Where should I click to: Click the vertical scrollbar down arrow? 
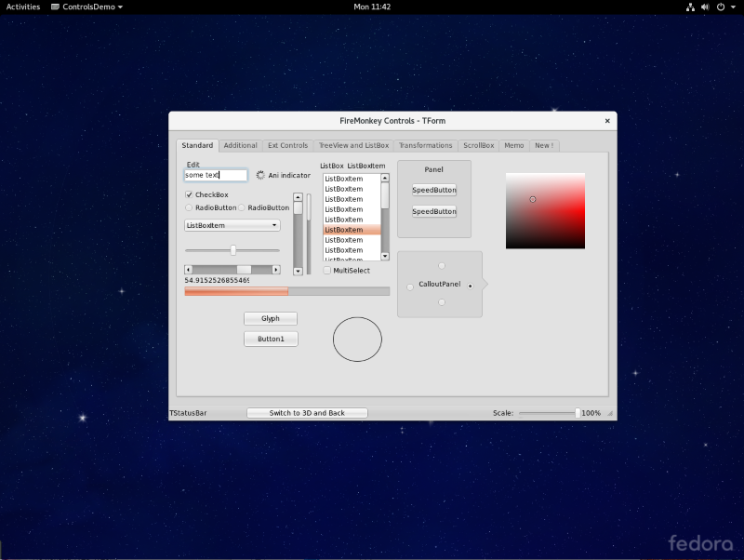coord(298,272)
